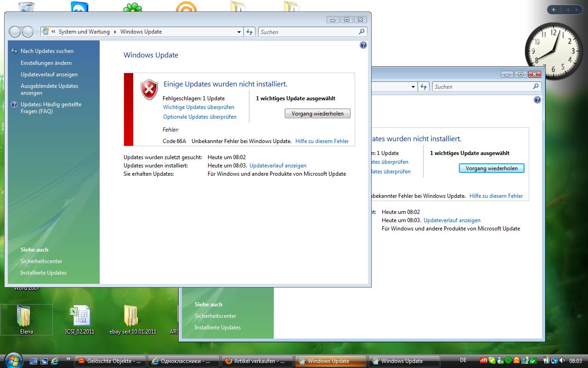Screen dimensions: 588x368
Task: Open dropdown in back window address bar
Action: point(413,87)
